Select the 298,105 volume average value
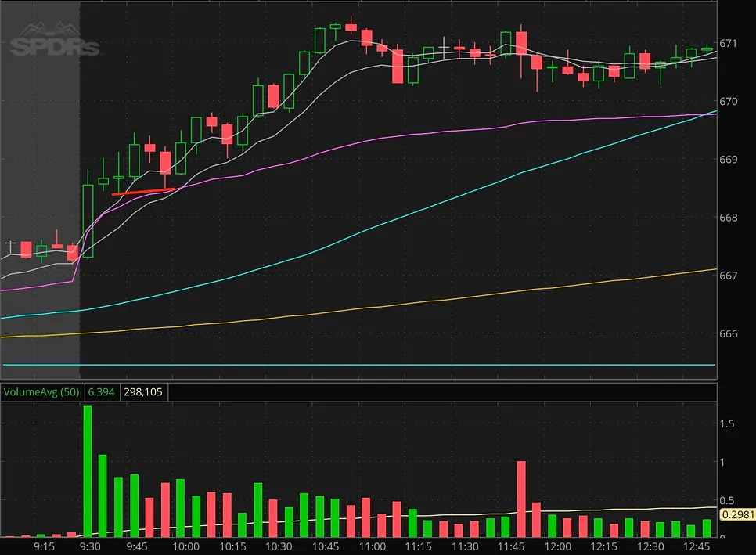 pos(142,392)
